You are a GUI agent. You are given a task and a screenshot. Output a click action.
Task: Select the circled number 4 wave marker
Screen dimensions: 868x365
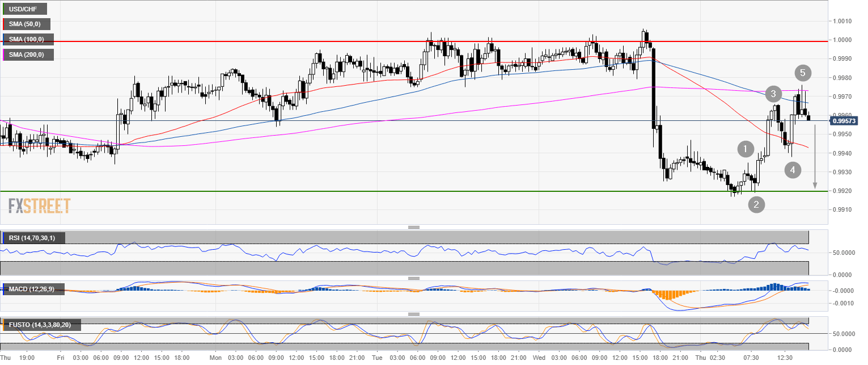pos(793,169)
